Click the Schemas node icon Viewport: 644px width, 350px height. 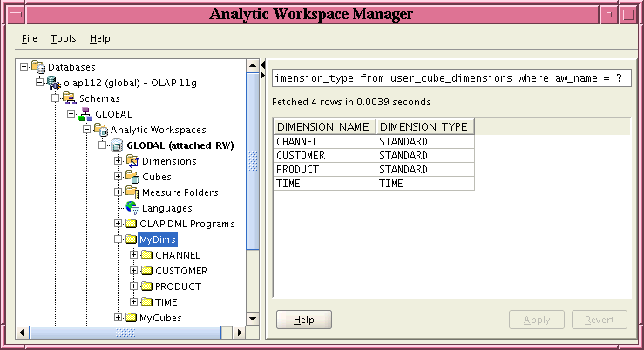[69, 98]
